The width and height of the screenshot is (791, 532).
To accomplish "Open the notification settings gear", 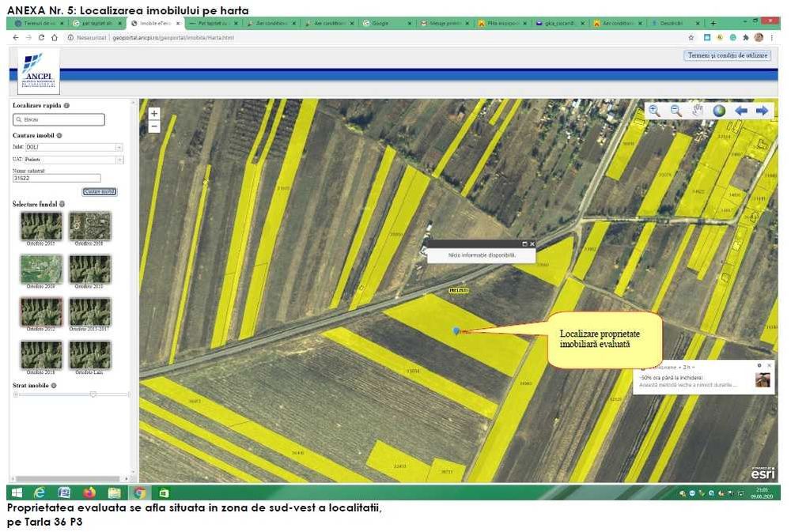I will [759, 365].
